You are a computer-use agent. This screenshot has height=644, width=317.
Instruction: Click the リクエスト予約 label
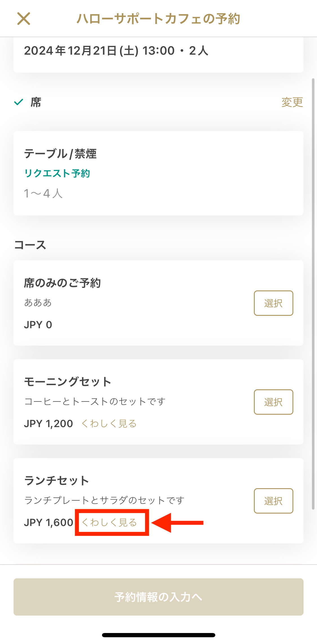tap(57, 173)
